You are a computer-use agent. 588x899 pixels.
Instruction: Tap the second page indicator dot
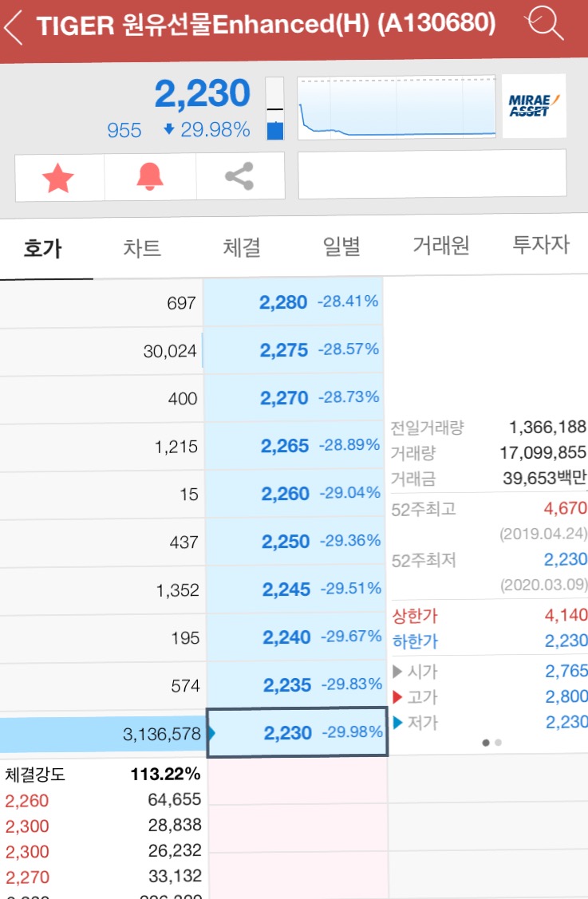pos(498,743)
